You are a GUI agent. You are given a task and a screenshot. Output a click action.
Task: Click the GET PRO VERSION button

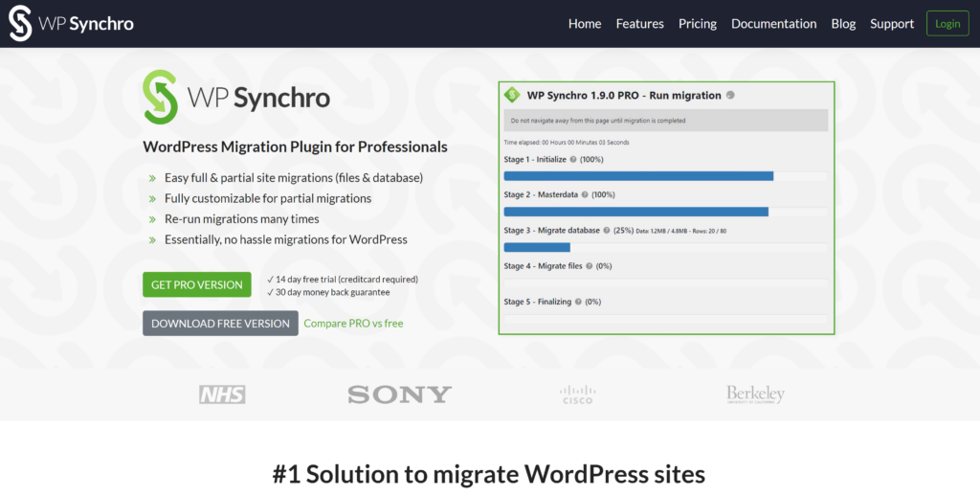point(197,284)
